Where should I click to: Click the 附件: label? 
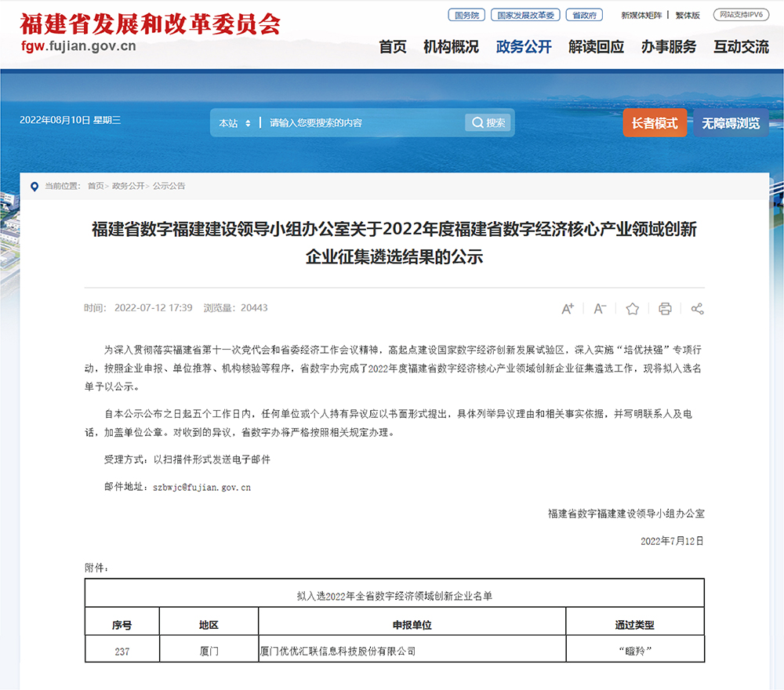pyautogui.click(x=96, y=568)
